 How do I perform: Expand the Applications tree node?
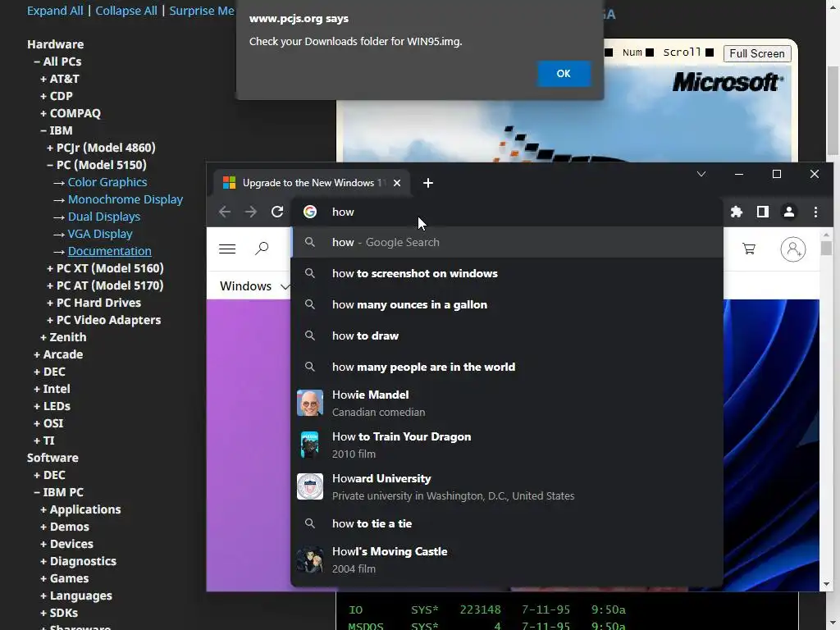[80, 509]
